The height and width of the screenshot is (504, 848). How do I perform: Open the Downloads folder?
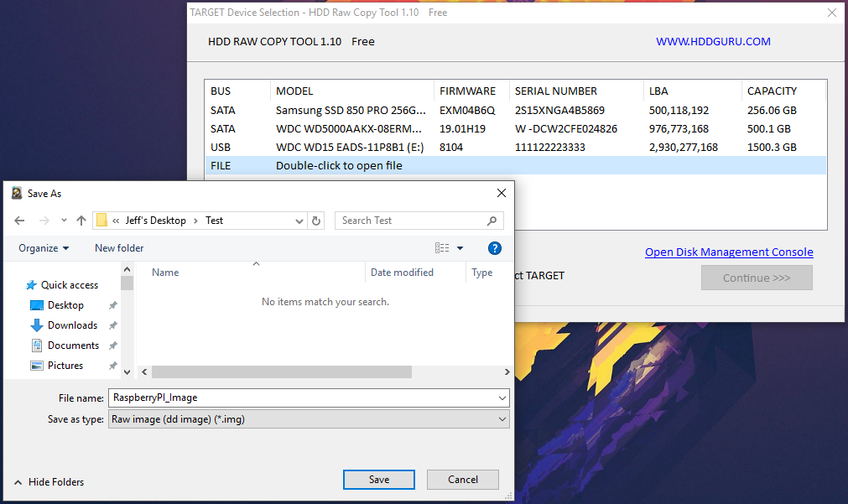coord(72,325)
